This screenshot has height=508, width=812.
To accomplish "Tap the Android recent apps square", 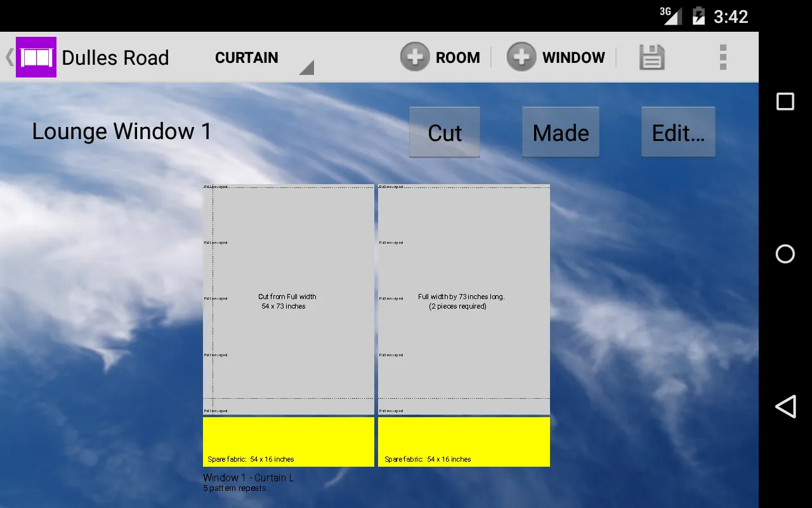I will pyautogui.click(x=785, y=102).
